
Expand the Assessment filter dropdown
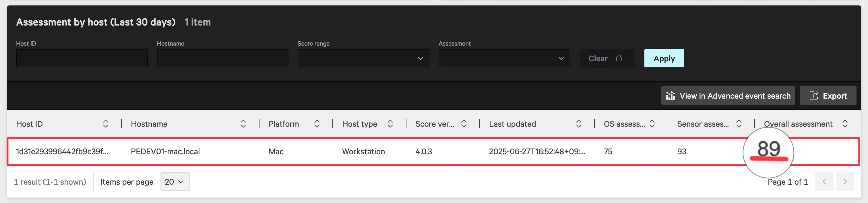click(x=504, y=58)
